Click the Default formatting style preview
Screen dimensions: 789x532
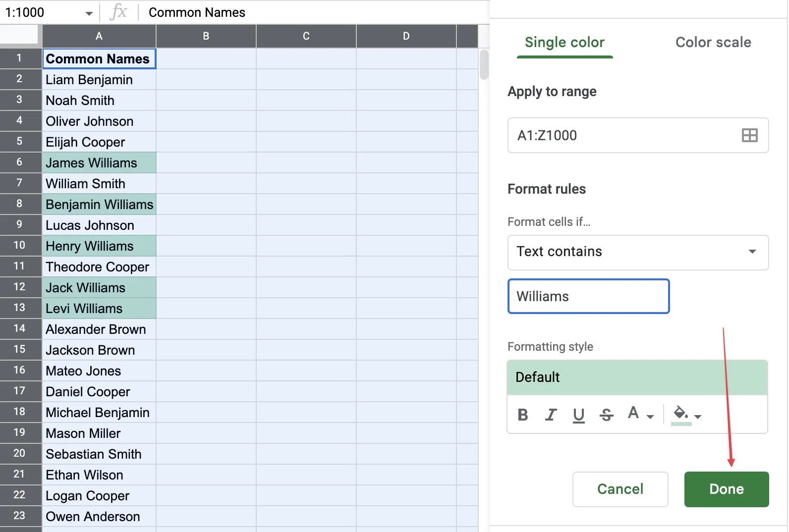[637, 377]
